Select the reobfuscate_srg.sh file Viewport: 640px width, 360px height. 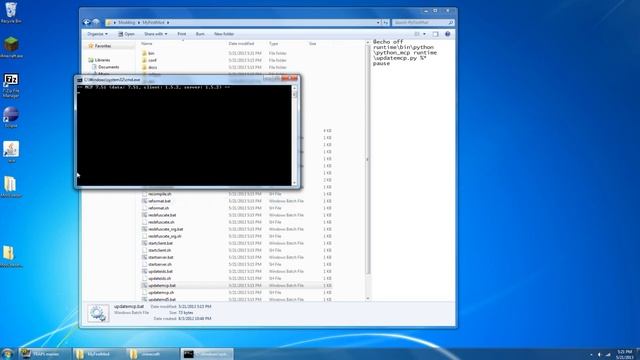pyautogui.click(x=165, y=236)
